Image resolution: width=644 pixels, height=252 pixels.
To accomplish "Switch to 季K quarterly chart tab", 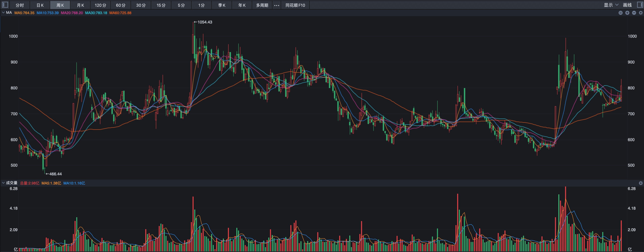I will tap(222, 5).
